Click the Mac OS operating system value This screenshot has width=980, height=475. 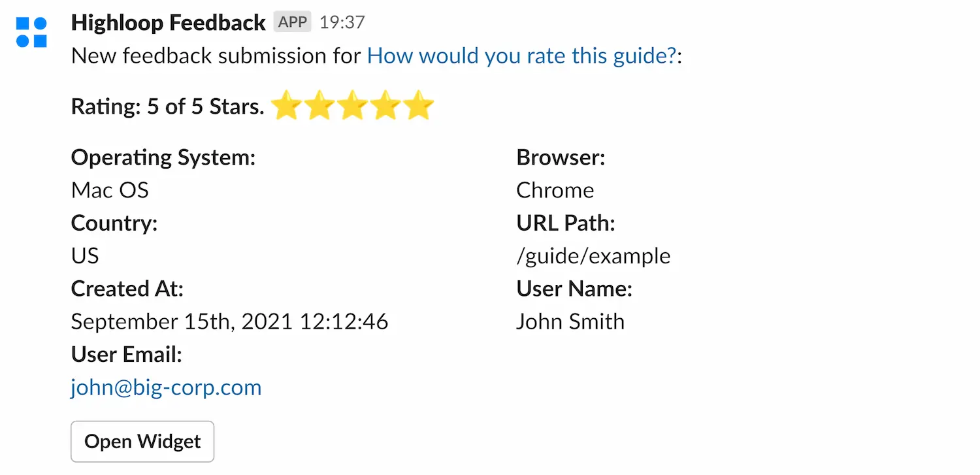coord(110,190)
